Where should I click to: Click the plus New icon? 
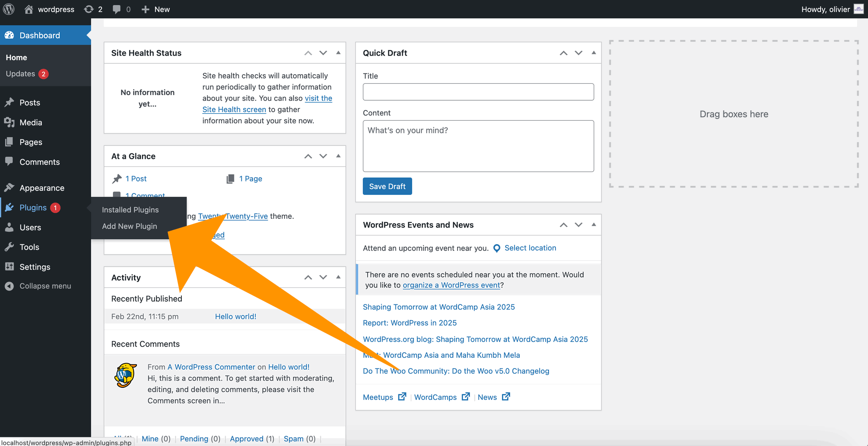tap(145, 9)
